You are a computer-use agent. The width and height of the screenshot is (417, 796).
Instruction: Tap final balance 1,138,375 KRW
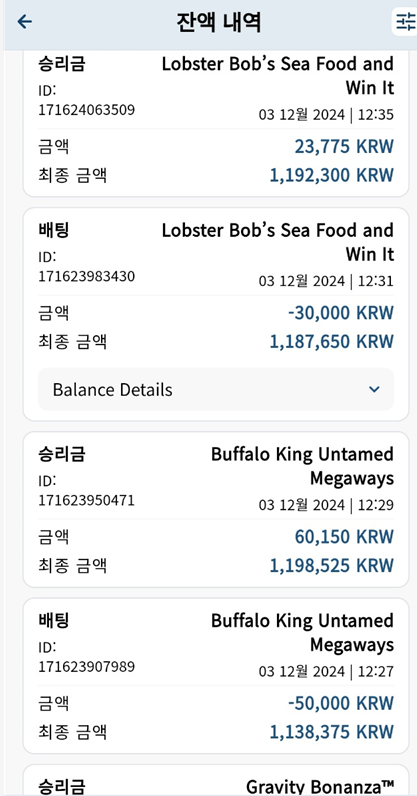[x=331, y=732]
